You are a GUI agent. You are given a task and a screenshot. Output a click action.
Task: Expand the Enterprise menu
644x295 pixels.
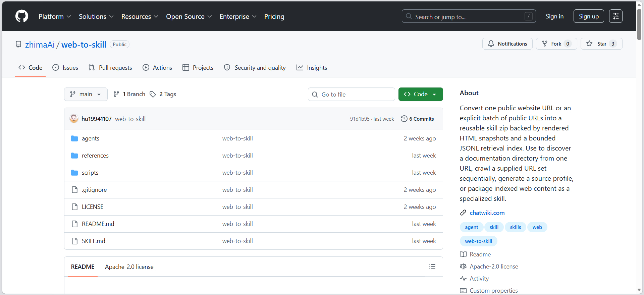238,16
